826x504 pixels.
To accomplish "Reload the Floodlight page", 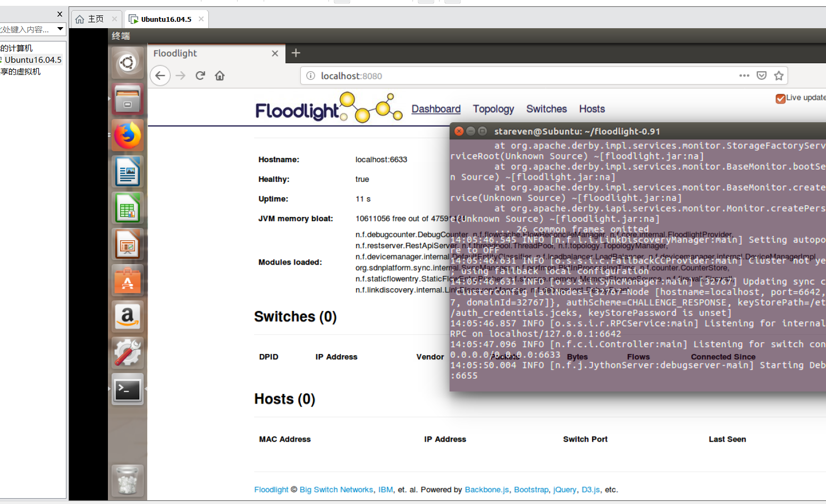I will (200, 75).
